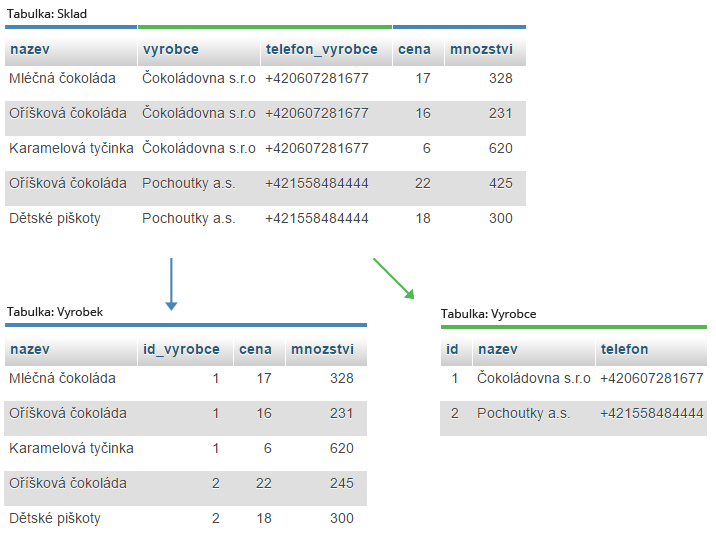The height and width of the screenshot is (545, 716).
Task: Click cena header in Sklad table
Action: coord(414,49)
